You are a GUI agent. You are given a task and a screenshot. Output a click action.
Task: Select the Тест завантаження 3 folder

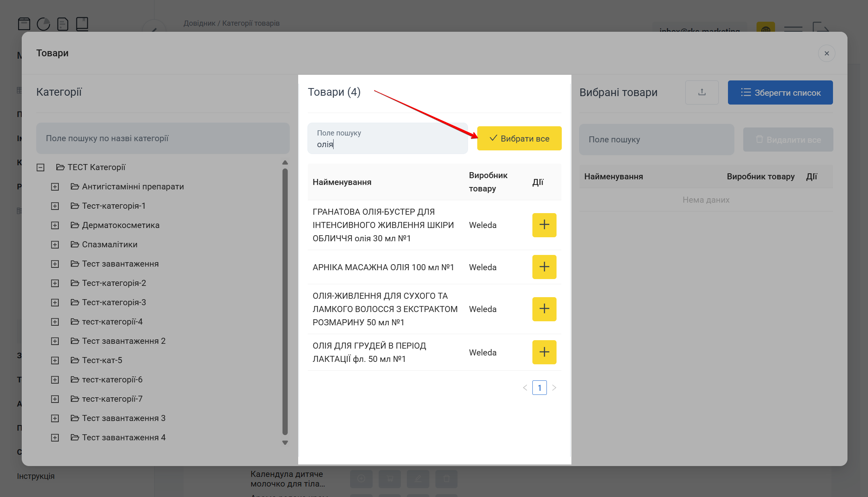pos(124,418)
